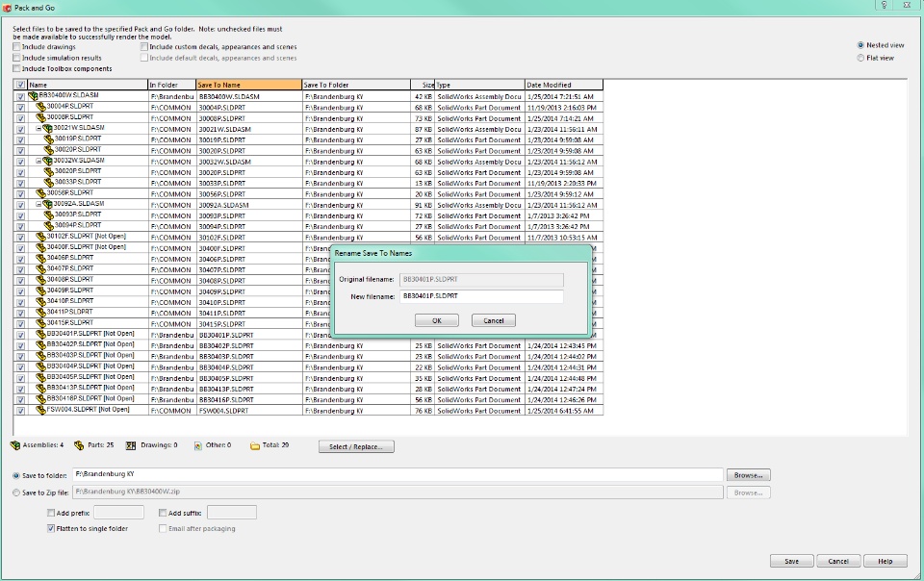
Task: Enable the Add suffix checkbox
Action: coord(163,513)
